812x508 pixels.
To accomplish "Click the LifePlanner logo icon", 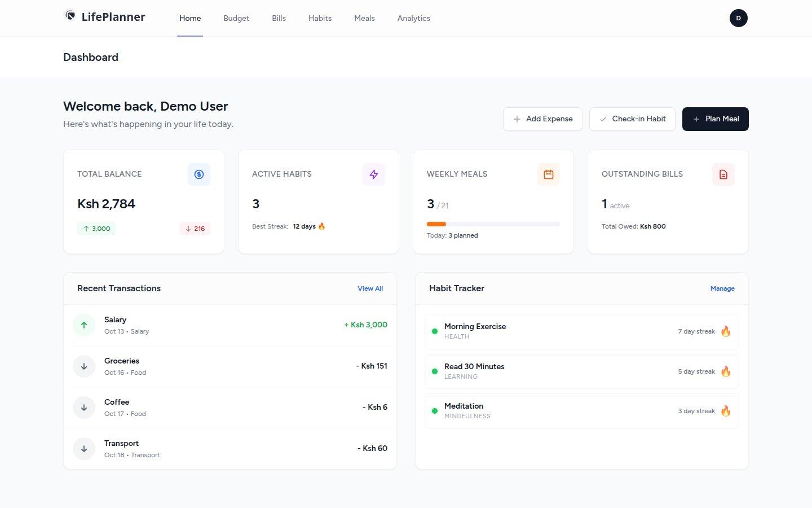I will pyautogui.click(x=70, y=16).
